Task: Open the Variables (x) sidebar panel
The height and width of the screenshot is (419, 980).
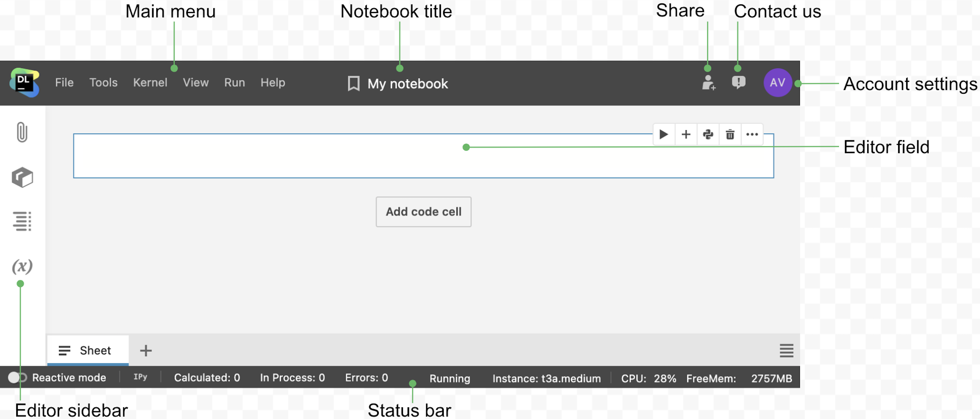Action: 22,266
